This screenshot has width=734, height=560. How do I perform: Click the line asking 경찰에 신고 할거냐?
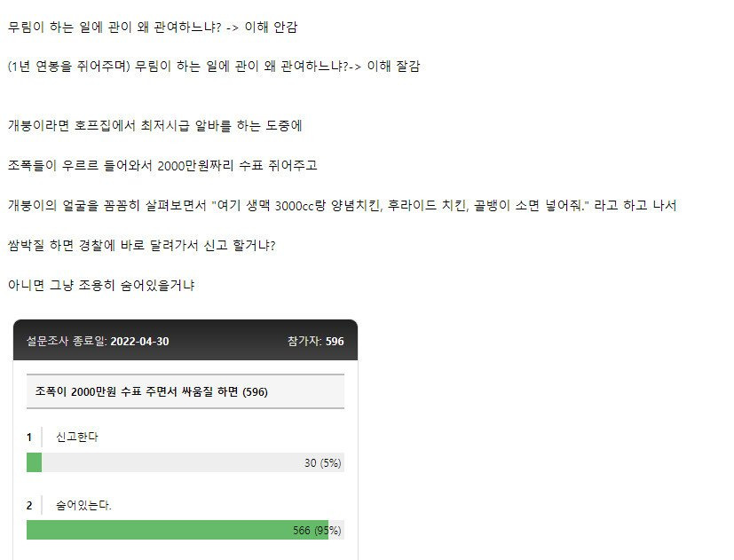[x=142, y=245]
